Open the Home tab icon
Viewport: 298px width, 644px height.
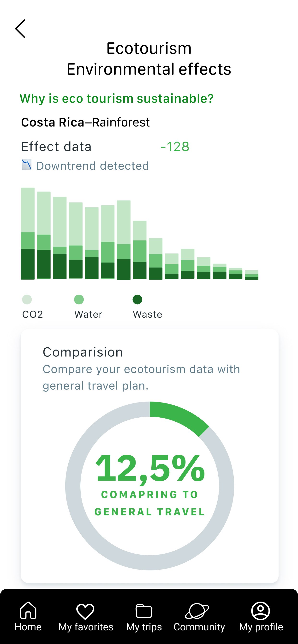[28, 610]
